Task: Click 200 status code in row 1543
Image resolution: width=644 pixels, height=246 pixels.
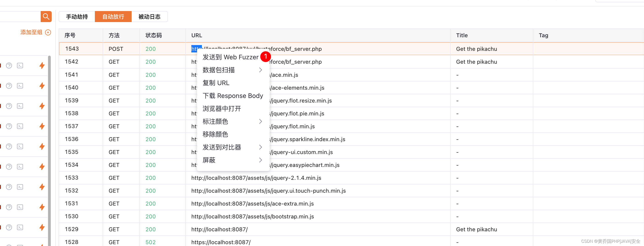Action: (x=150, y=49)
